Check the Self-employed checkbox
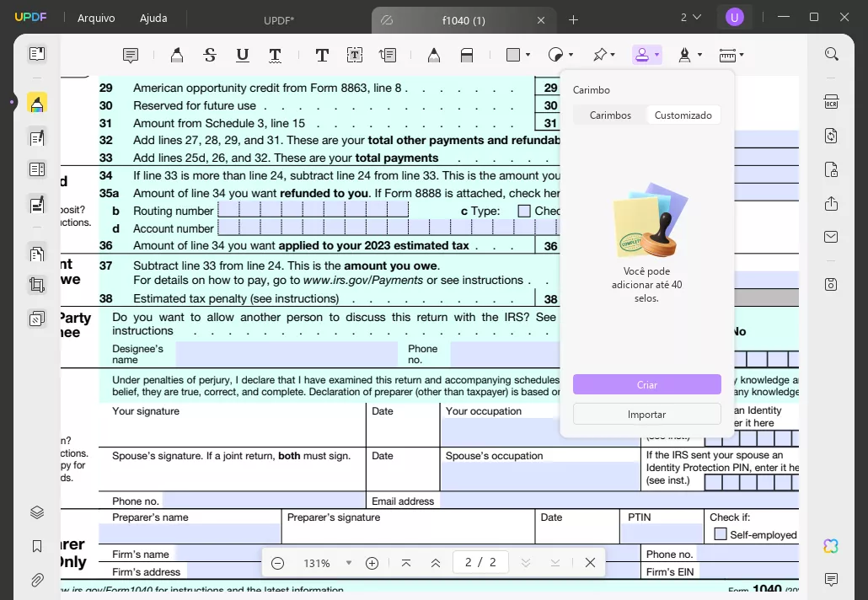 (721, 534)
